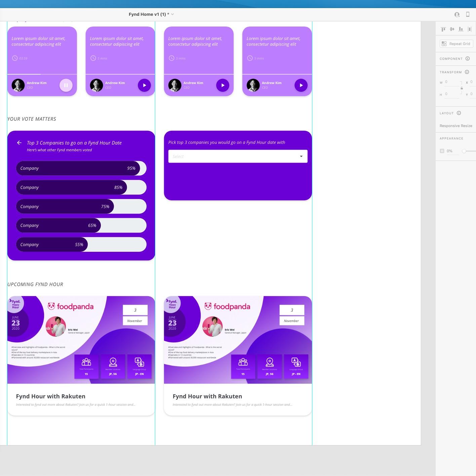
Task: Pause the first Andrew Kim audio card
Action: point(66,85)
